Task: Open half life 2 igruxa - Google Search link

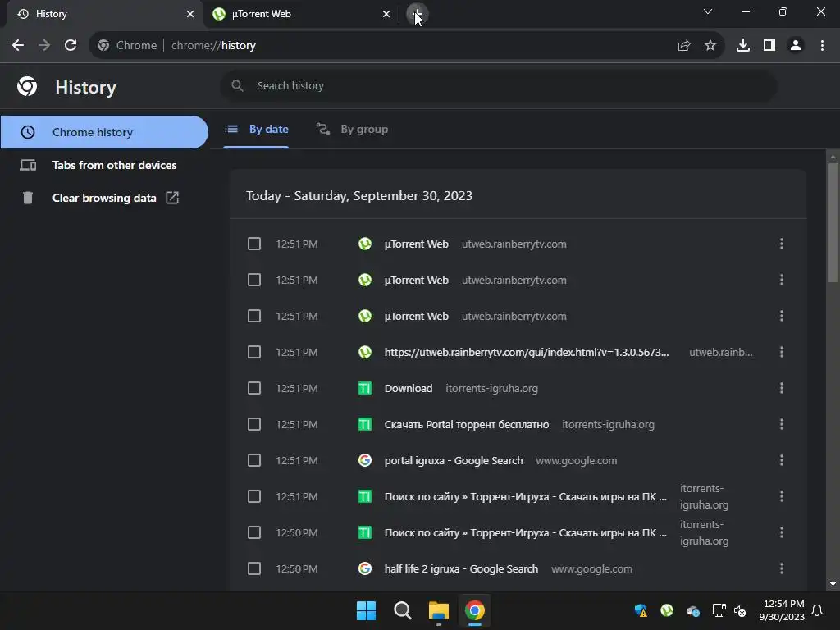Action: pos(461,569)
